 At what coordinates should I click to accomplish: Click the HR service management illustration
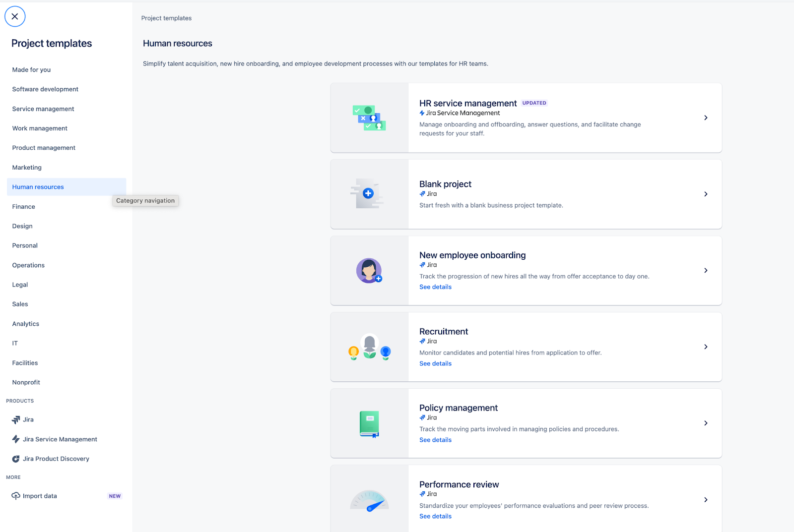coord(369,118)
